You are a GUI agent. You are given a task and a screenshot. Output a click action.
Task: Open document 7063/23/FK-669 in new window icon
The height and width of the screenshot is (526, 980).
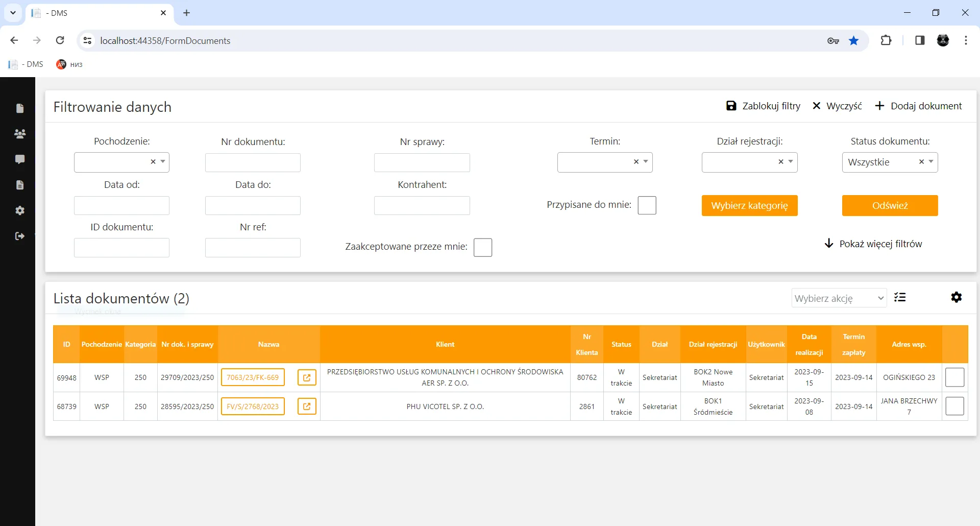point(307,377)
